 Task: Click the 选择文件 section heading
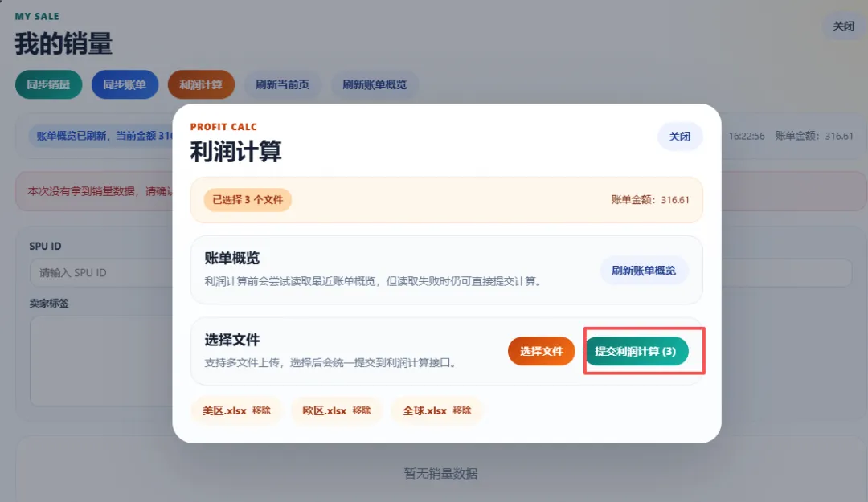pos(232,339)
